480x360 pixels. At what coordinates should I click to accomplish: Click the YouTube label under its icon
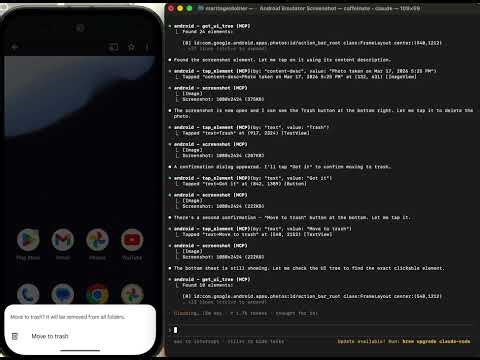[132, 258]
